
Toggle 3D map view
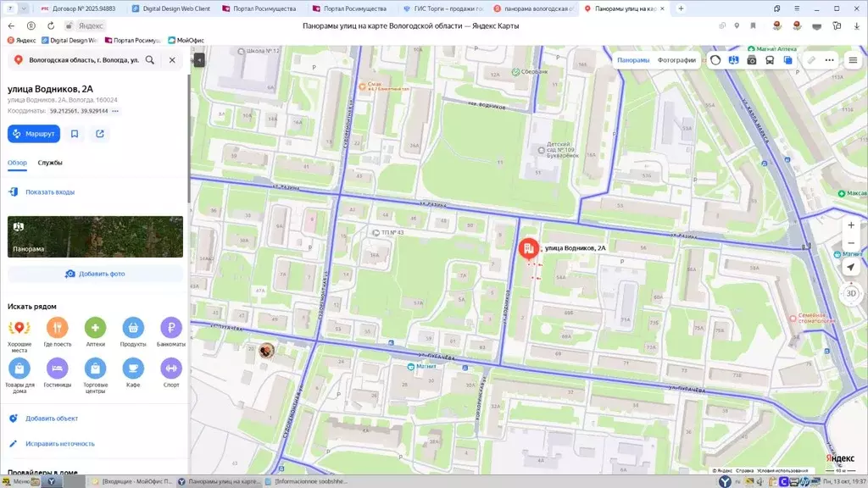pyautogui.click(x=851, y=293)
